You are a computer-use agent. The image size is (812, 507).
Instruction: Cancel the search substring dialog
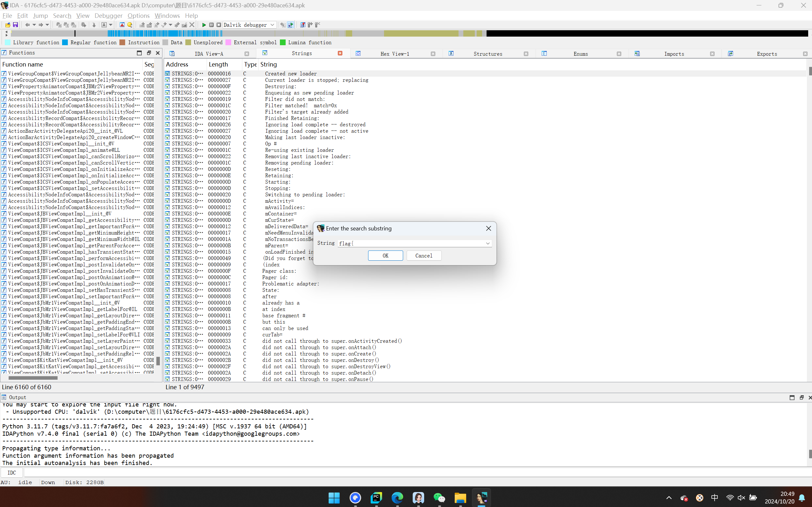pyautogui.click(x=424, y=256)
